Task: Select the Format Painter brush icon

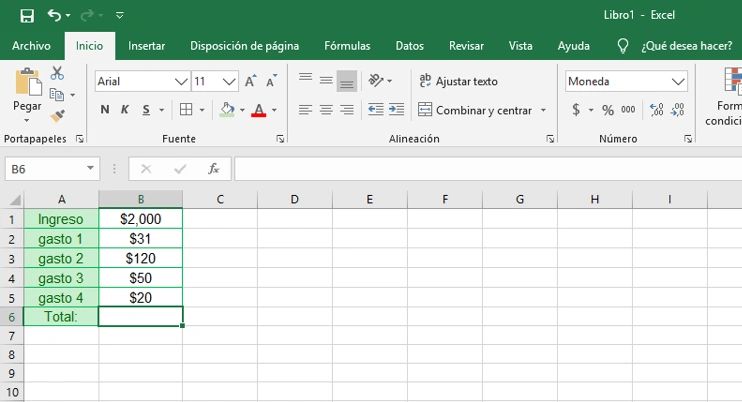Action: tap(57, 116)
